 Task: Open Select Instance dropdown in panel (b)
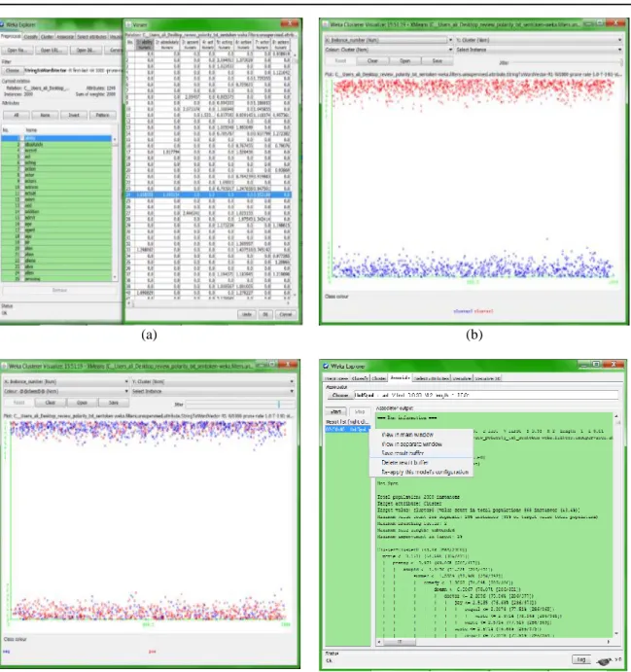539,50
